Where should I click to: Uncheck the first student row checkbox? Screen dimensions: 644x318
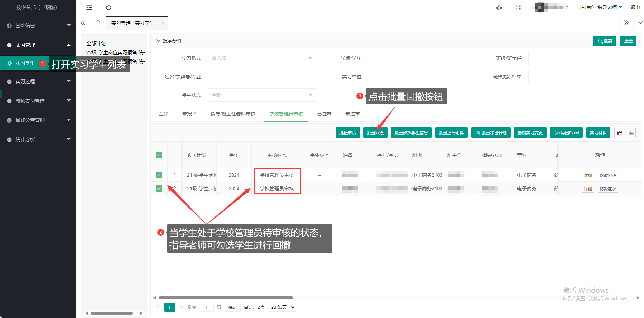click(x=159, y=175)
